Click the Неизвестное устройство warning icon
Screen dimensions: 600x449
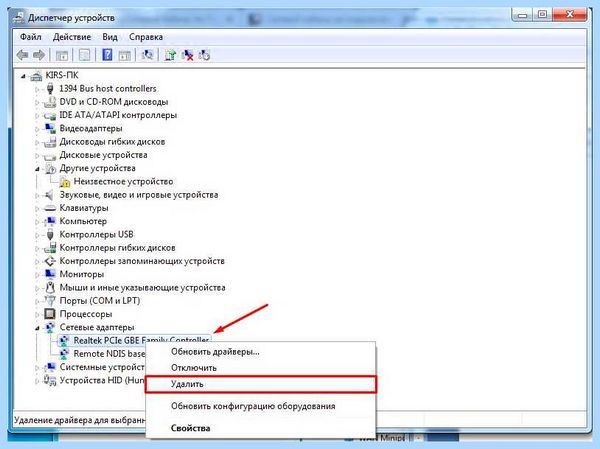point(65,182)
